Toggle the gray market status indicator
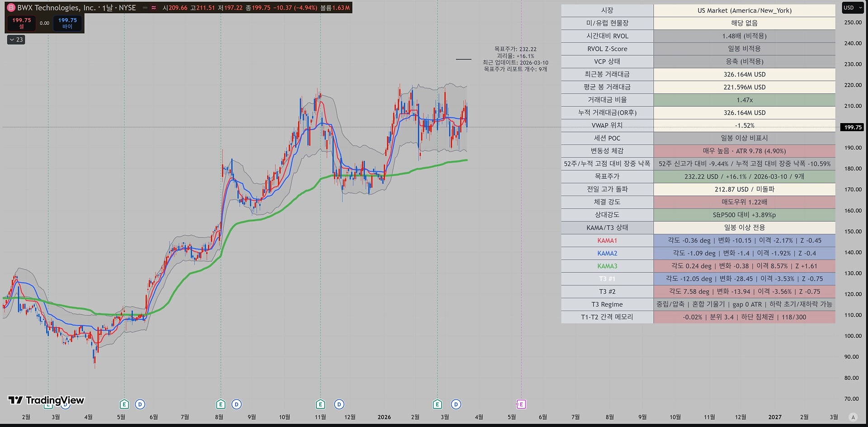The image size is (868, 427). (x=145, y=8)
